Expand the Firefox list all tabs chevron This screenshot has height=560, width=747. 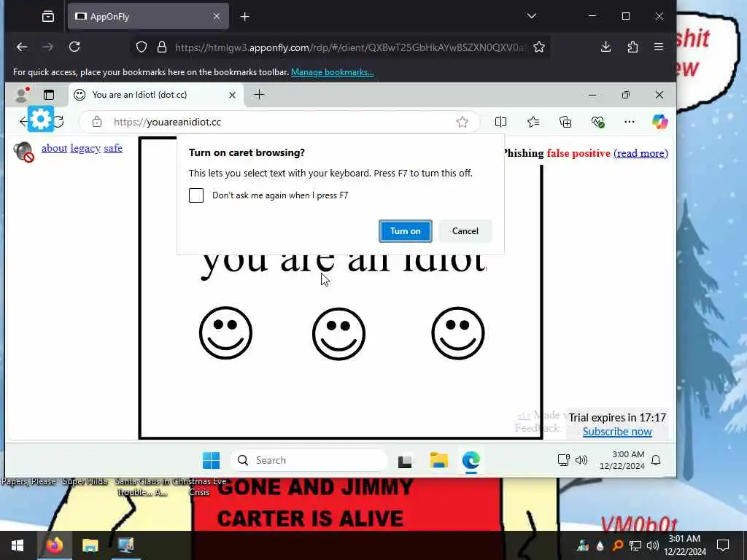532,16
